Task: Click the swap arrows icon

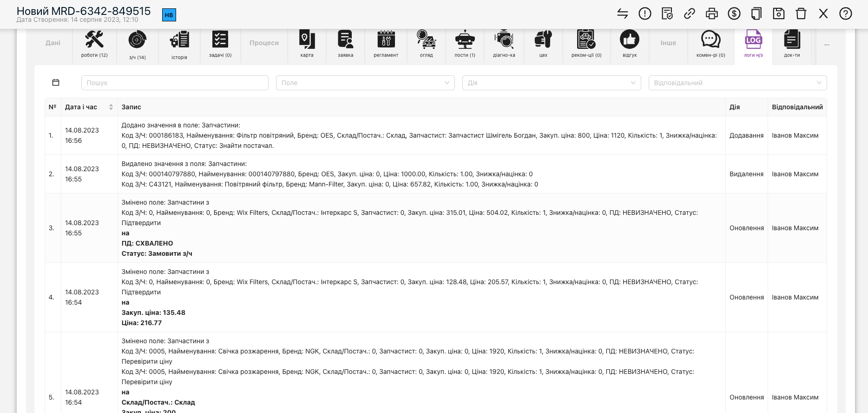Action: (x=622, y=14)
